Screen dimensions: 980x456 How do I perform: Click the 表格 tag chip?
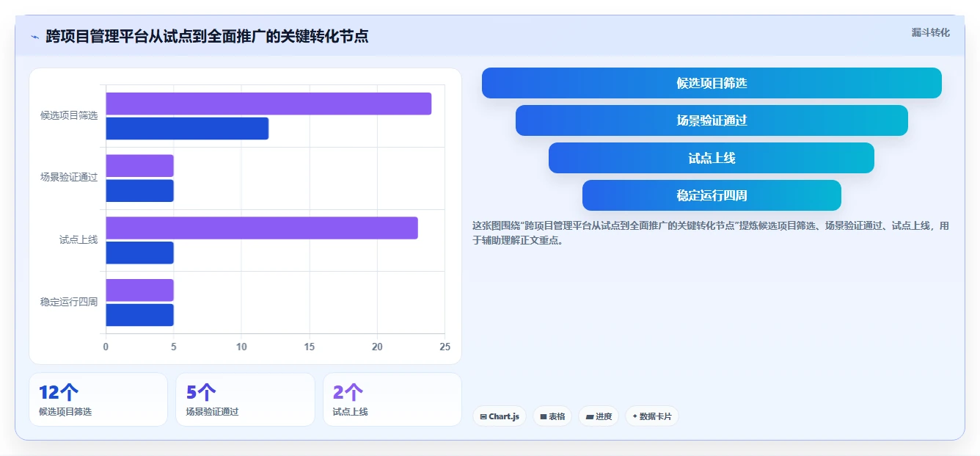(552, 416)
